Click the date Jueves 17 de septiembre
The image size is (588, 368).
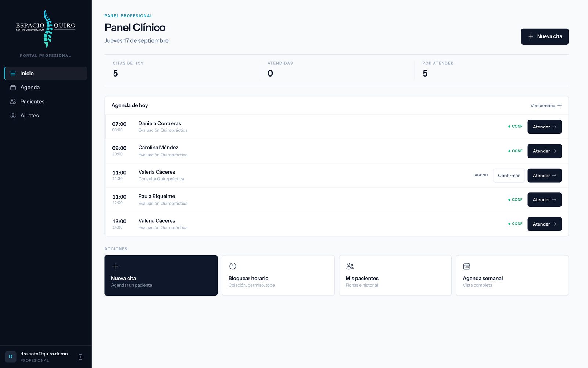[136, 40]
